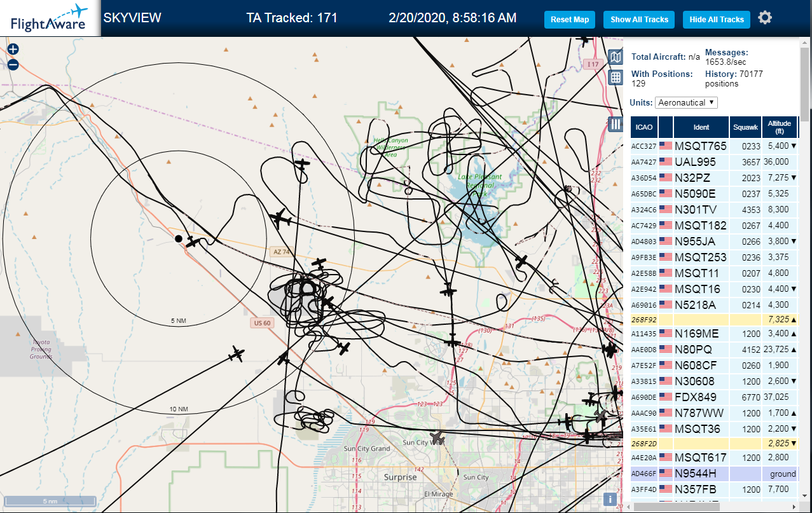Sort table by Altitude (ft) column

coord(780,127)
